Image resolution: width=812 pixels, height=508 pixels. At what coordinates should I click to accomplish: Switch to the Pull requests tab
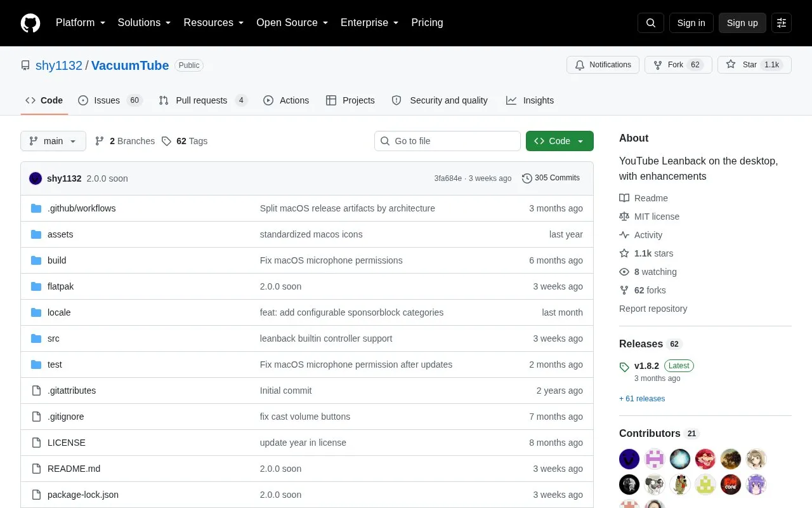pos(203,100)
